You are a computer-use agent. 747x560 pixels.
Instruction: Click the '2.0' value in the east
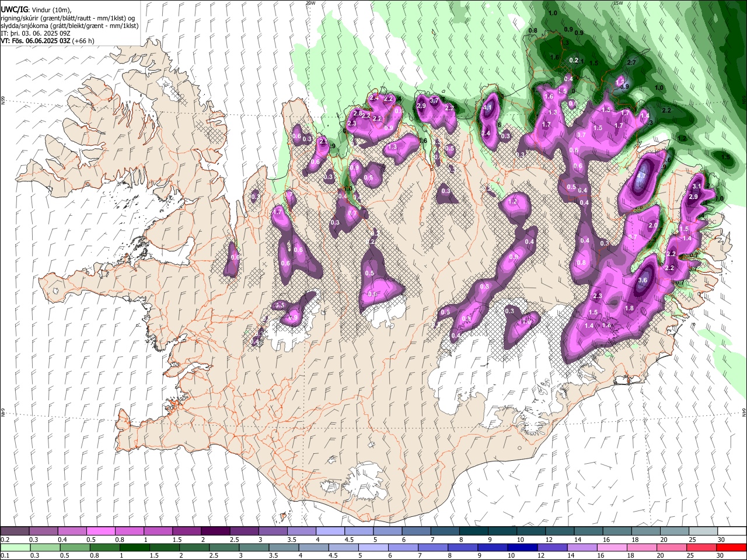(x=653, y=226)
